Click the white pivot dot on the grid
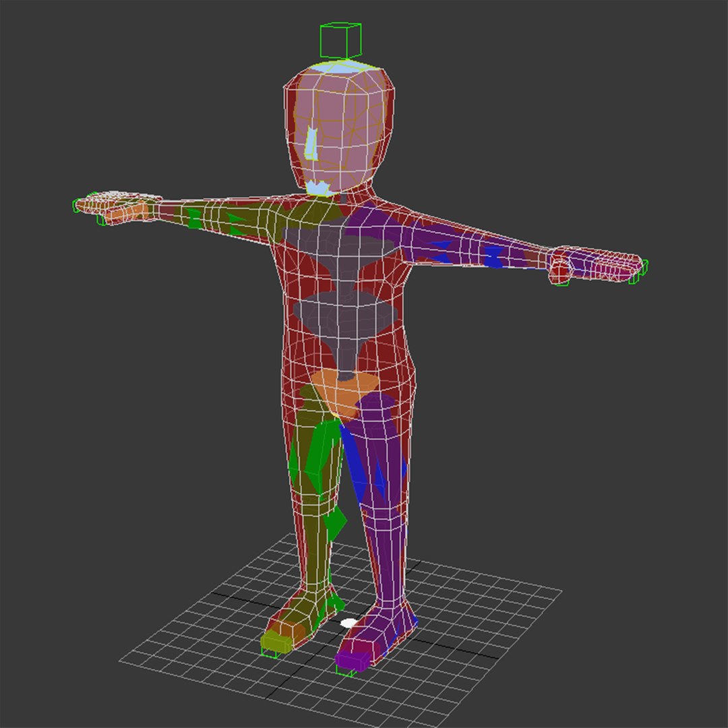Screen dimensions: 728x728 coord(349,623)
